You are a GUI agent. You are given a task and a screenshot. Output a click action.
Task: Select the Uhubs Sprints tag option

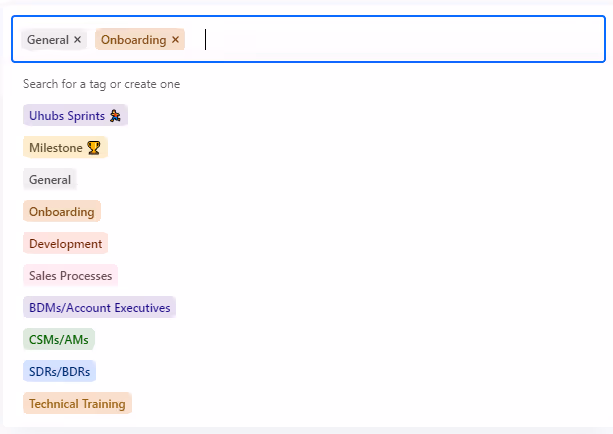(x=75, y=115)
